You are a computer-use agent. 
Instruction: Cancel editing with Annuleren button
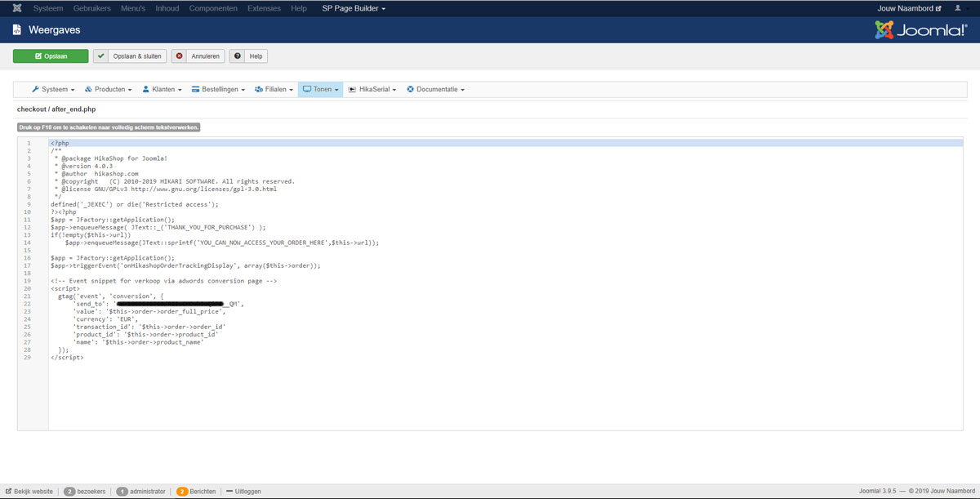pos(198,56)
